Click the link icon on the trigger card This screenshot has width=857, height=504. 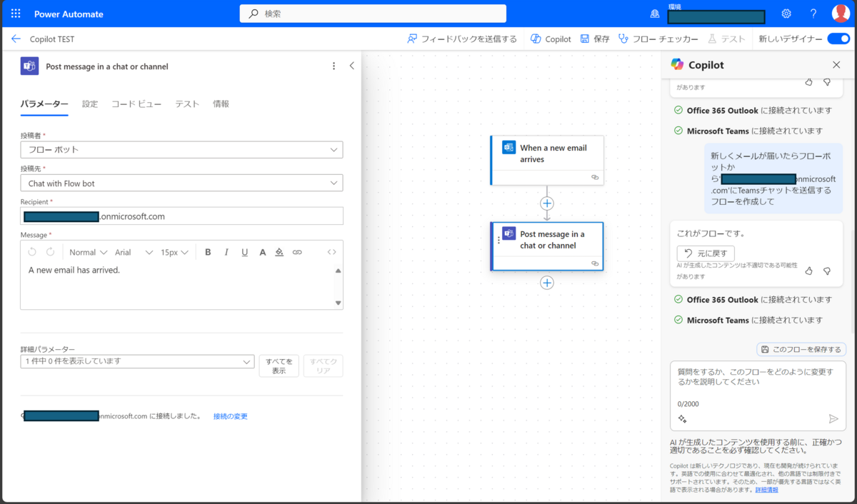[x=594, y=178]
